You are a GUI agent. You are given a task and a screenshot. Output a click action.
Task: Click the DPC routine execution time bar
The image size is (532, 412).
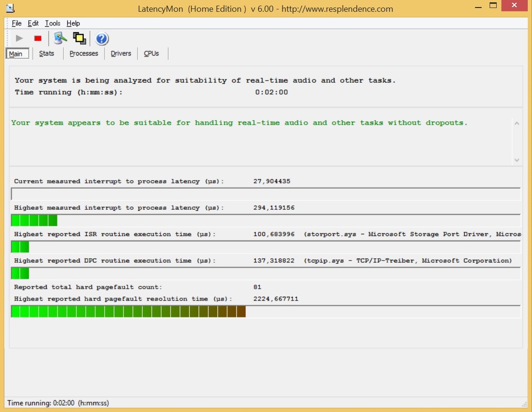[x=266, y=273]
